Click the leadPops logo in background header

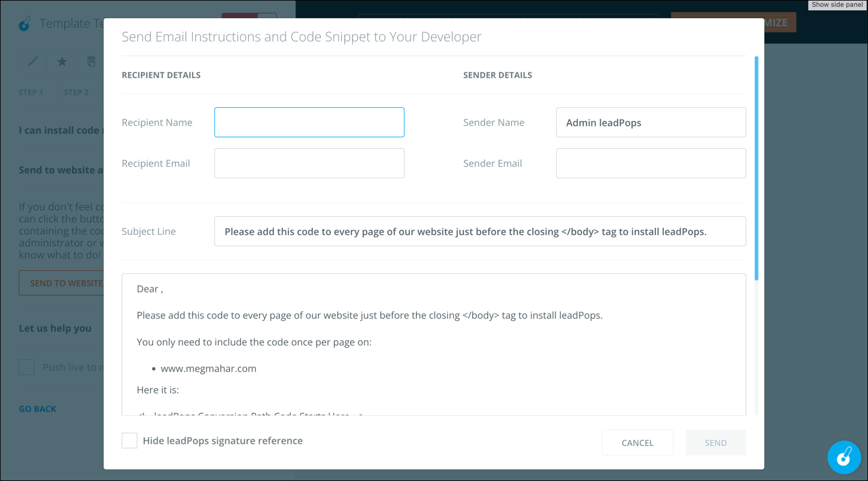(25, 23)
